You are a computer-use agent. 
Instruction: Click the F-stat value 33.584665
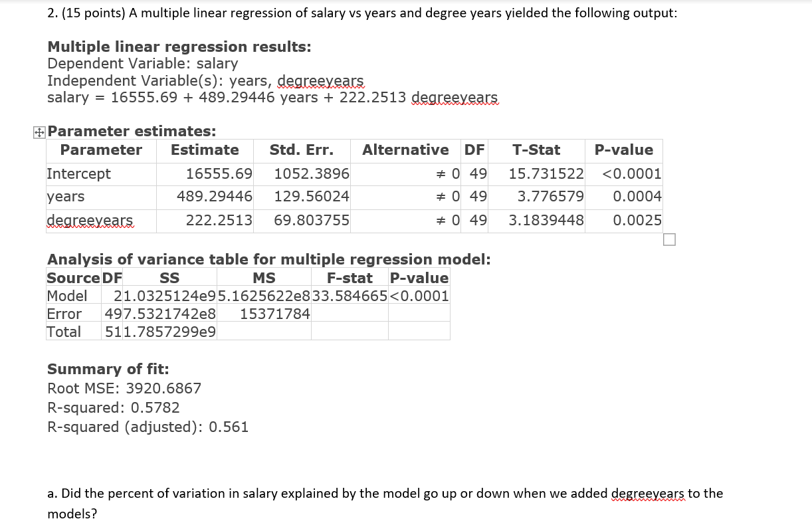pyautogui.click(x=348, y=296)
